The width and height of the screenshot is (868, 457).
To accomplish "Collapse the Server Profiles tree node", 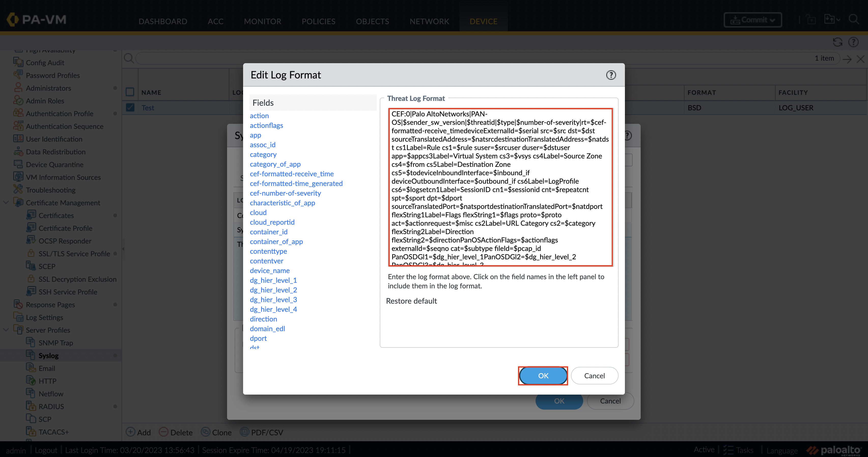I will pyautogui.click(x=6, y=330).
